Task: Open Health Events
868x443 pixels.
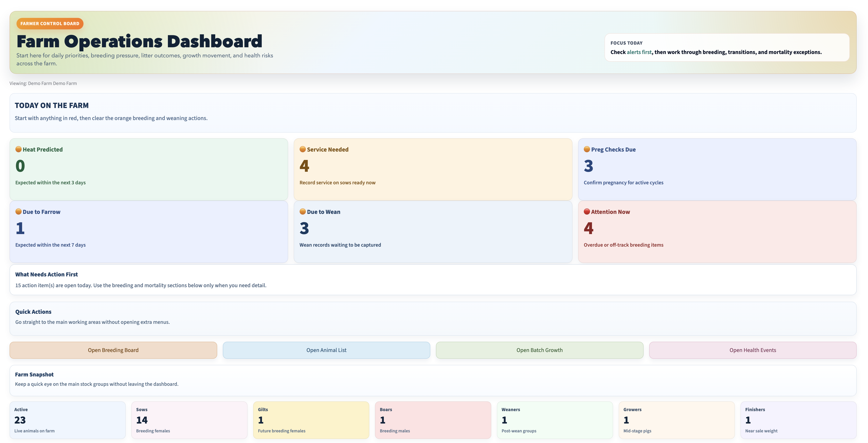Action: coord(752,350)
